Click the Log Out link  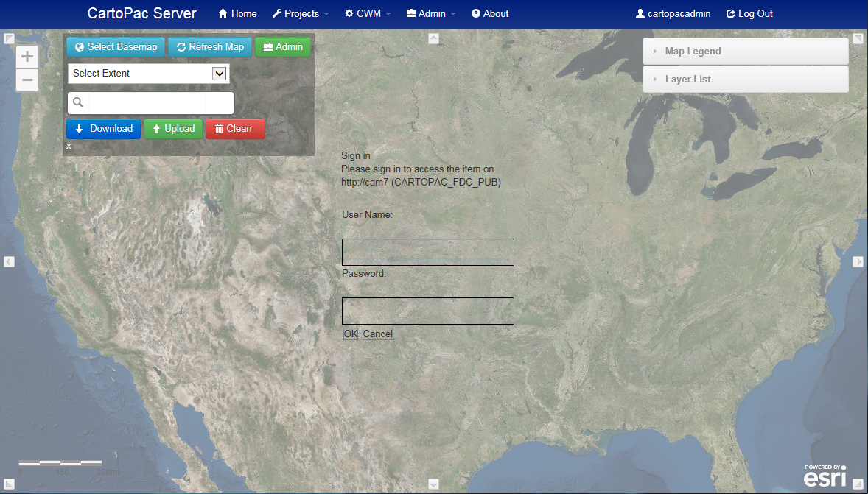pyautogui.click(x=749, y=13)
